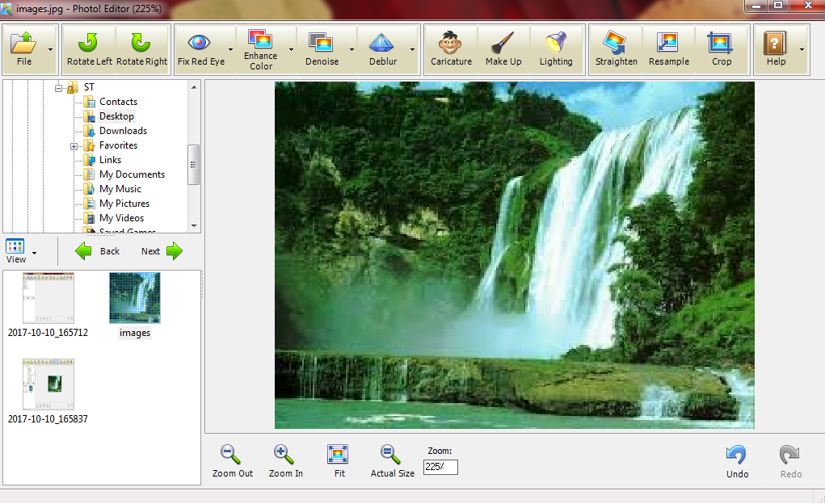Select the My Videos folder
The height and width of the screenshot is (504, 825).
[121, 218]
